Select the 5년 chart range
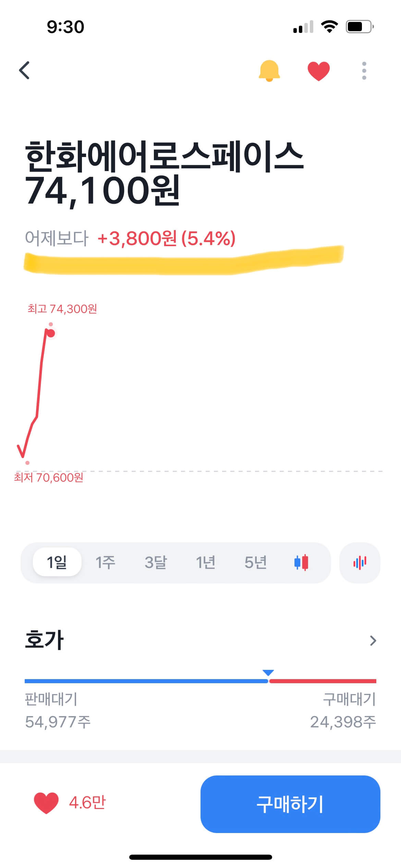401x868 pixels. click(x=255, y=563)
